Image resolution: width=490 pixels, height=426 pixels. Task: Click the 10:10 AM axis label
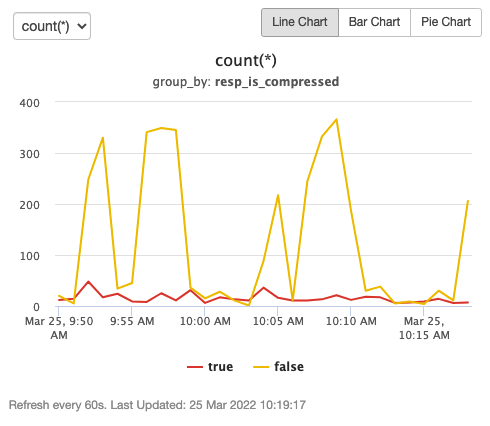[x=351, y=321]
